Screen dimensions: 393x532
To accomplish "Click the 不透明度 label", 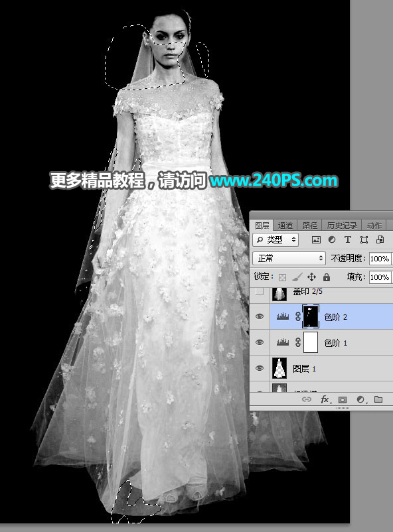I will click(x=347, y=259).
